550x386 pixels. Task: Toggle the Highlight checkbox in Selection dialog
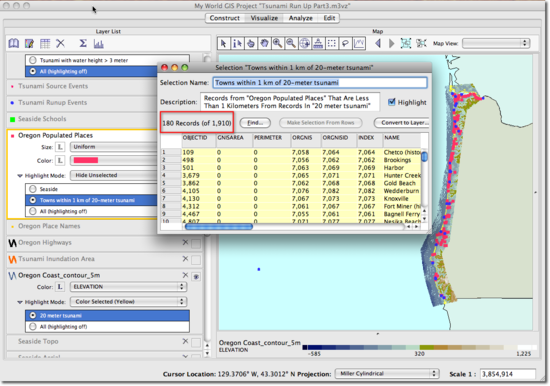tap(391, 102)
